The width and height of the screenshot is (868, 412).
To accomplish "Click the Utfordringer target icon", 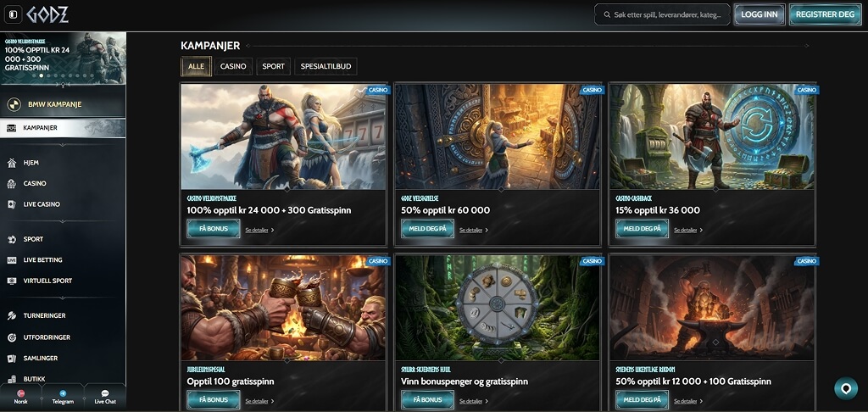I will pyautogui.click(x=12, y=337).
